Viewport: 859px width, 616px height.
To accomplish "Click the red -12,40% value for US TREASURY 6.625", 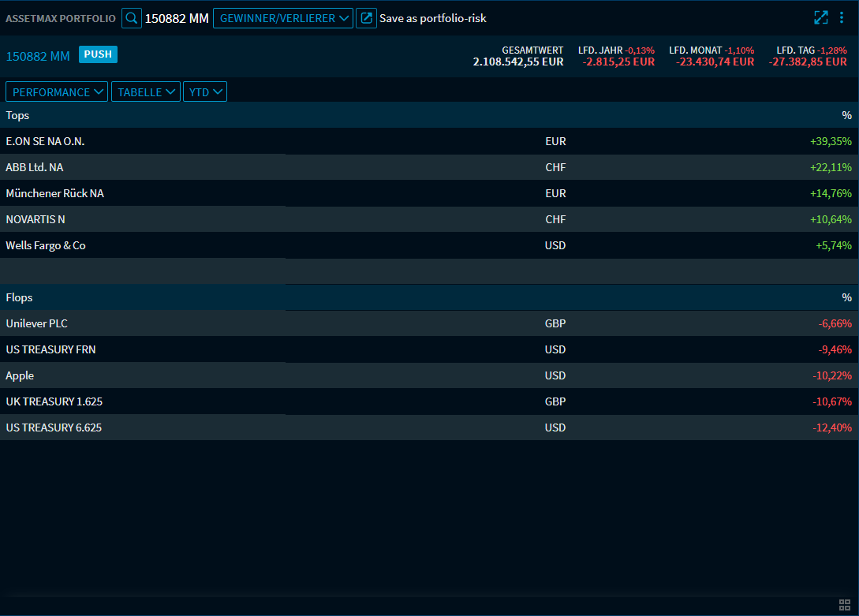I will pyautogui.click(x=831, y=427).
